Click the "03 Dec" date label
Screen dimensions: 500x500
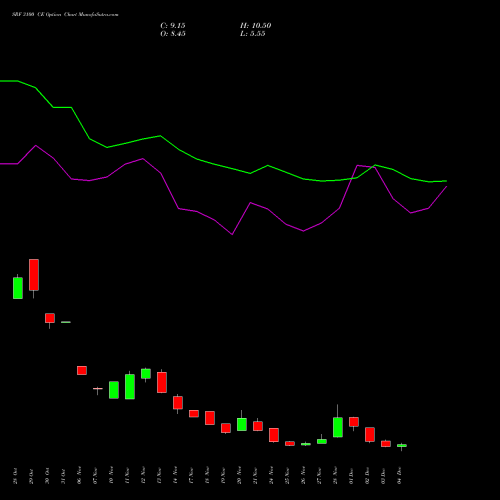(383, 476)
